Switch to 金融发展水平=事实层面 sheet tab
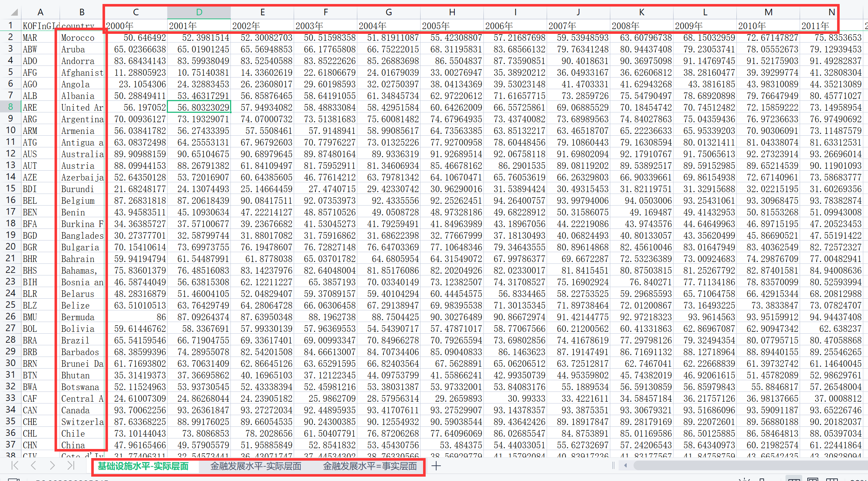The height and width of the screenshot is (481, 868). point(370,466)
